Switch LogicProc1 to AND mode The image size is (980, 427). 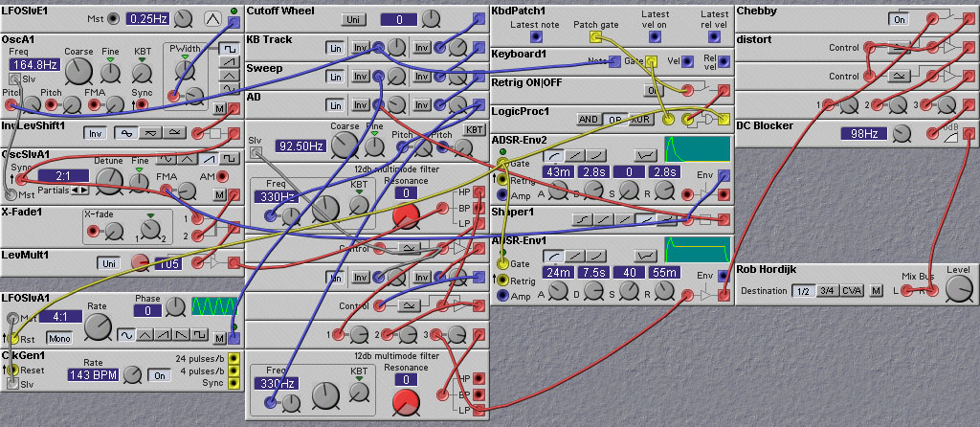point(589,120)
